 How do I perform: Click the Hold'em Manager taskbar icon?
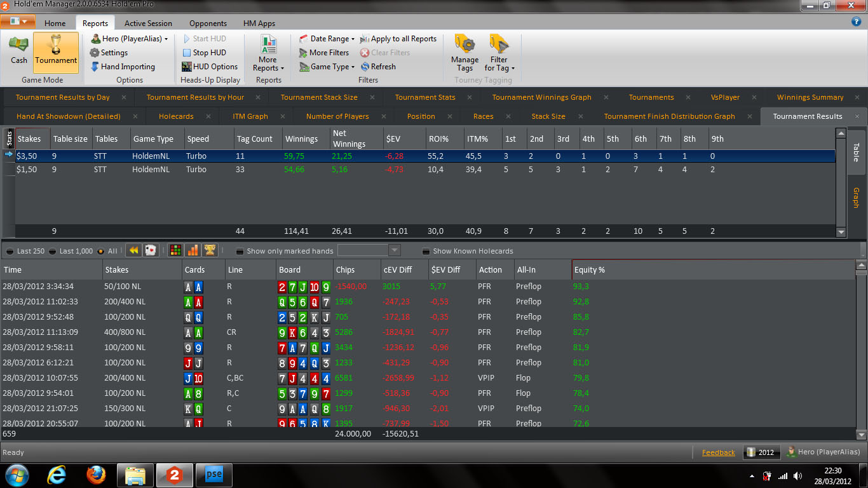click(x=174, y=475)
